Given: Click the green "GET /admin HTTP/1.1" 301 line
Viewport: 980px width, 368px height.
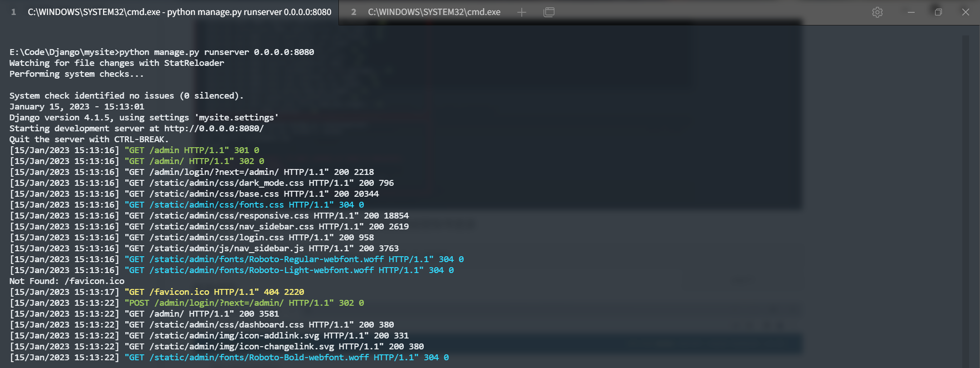Looking at the screenshot, I should (x=192, y=150).
